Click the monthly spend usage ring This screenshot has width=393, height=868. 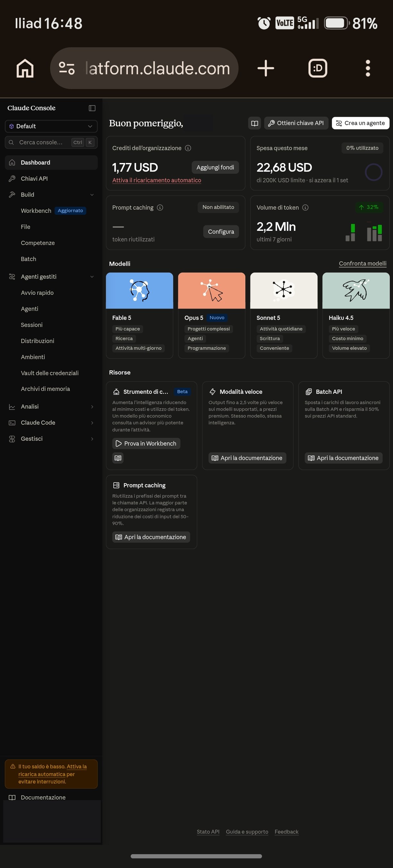(x=373, y=172)
